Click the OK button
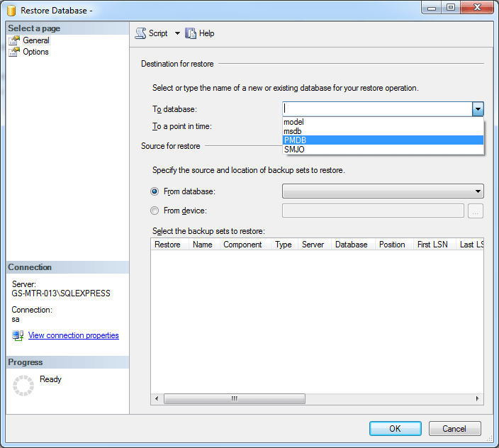The height and width of the screenshot is (448, 499). coord(395,429)
